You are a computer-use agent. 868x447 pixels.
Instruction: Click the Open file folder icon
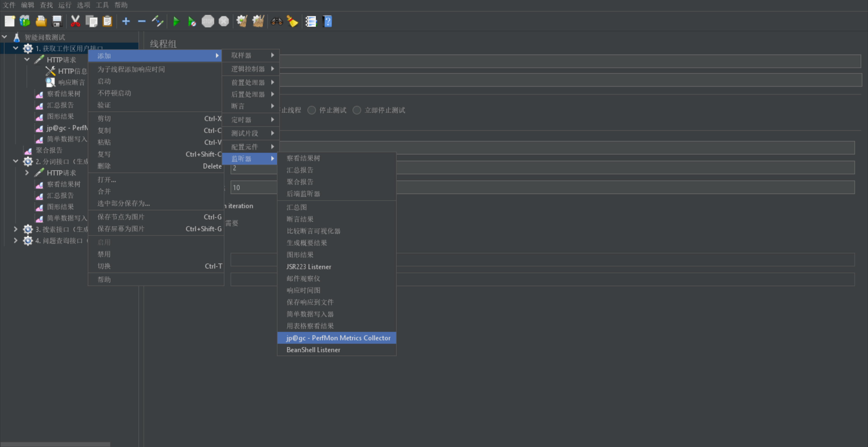click(41, 21)
